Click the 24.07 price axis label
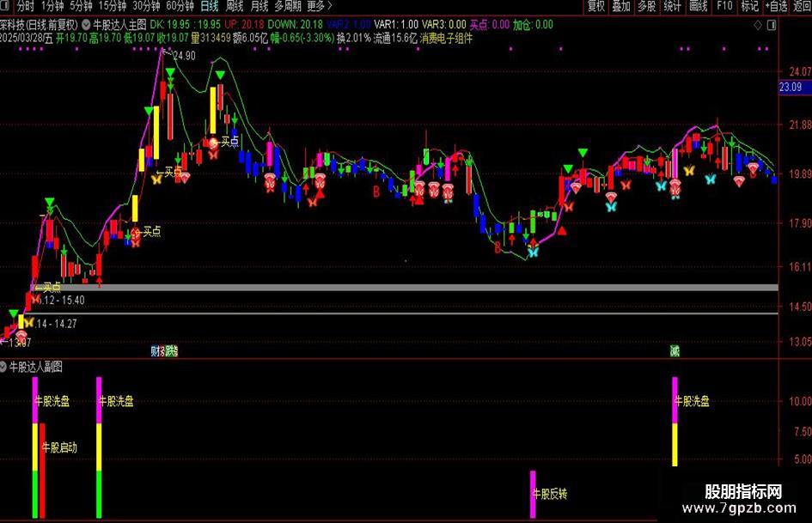 (x=800, y=71)
